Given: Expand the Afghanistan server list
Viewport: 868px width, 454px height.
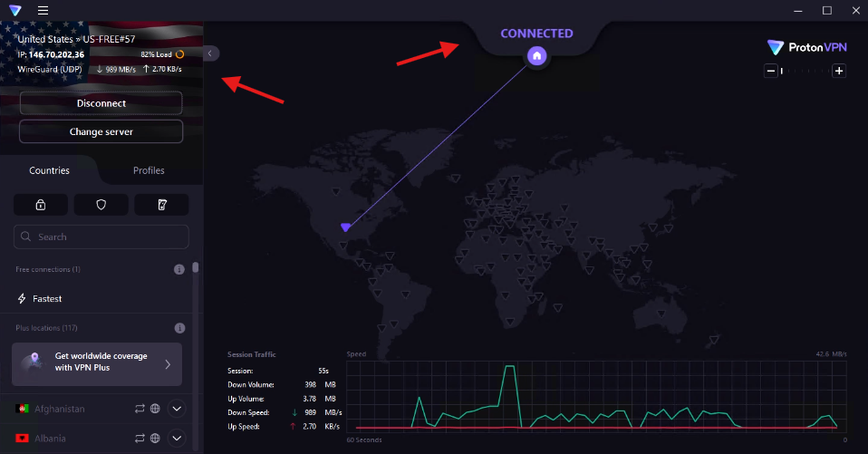Looking at the screenshot, I should point(177,409).
